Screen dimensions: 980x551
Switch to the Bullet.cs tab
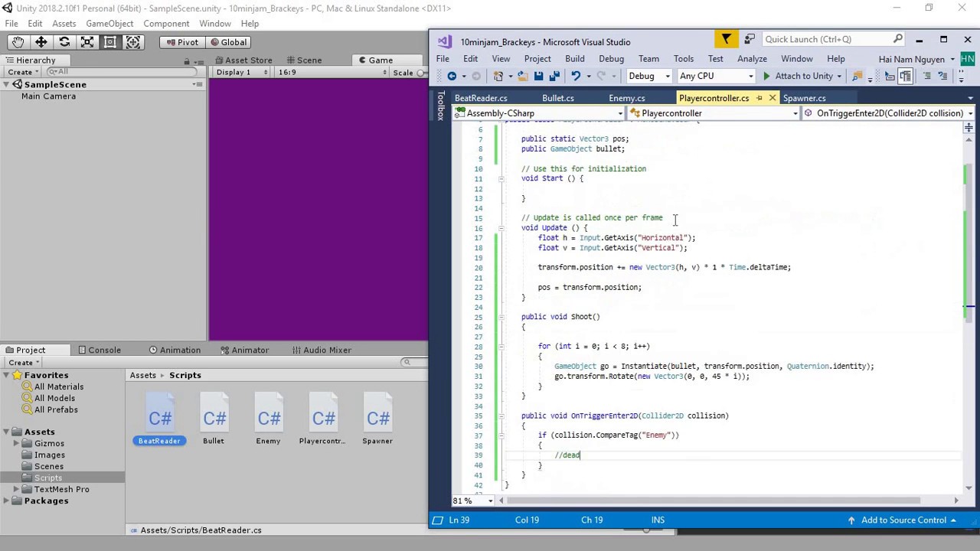pos(557,98)
